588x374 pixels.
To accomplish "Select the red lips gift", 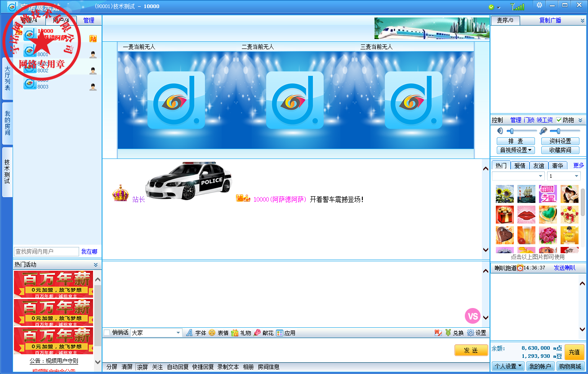I will coord(526,215).
